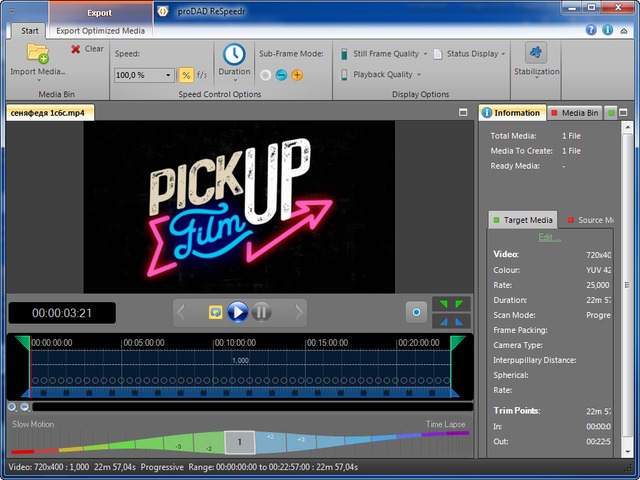
Task: Switch speed unit to f/s
Action: click(202, 75)
